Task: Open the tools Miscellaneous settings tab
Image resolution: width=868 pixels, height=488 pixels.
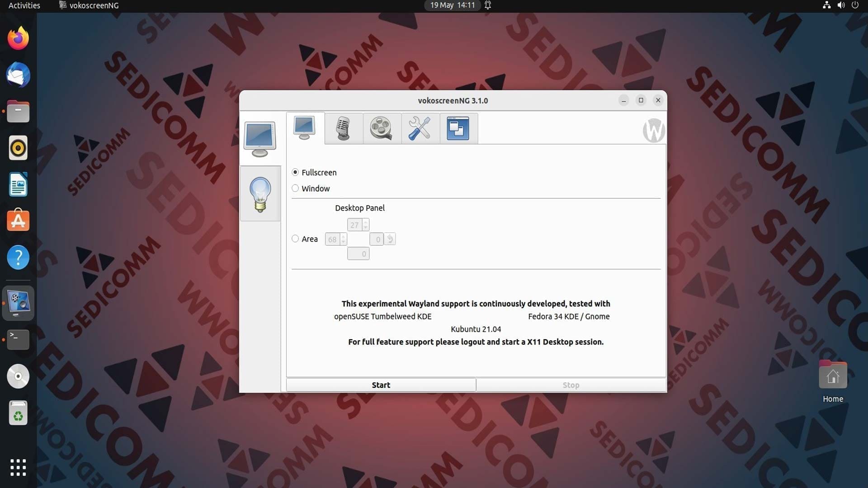Action: coord(420,128)
